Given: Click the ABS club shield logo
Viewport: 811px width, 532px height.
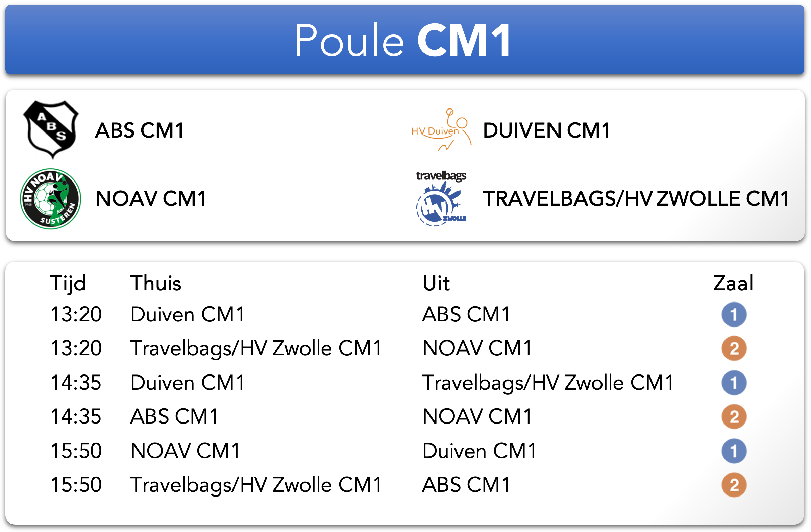Looking at the screenshot, I should coord(51,130).
